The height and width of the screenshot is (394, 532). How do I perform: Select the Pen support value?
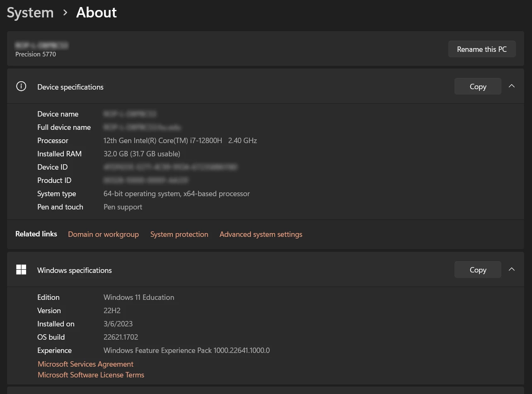pos(123,207)
